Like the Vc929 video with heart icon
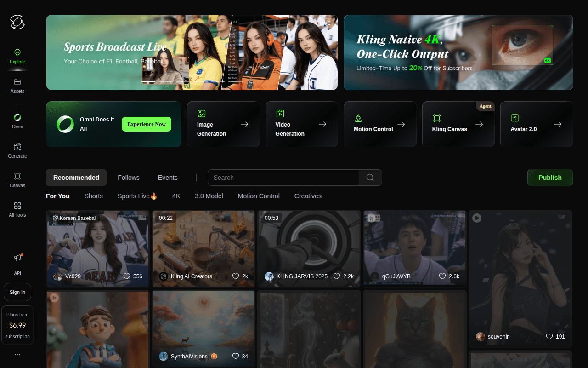 click(127, 276)
